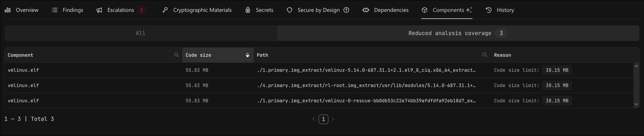
Task: Open search in the Path column header
Action: pos(485,55)
